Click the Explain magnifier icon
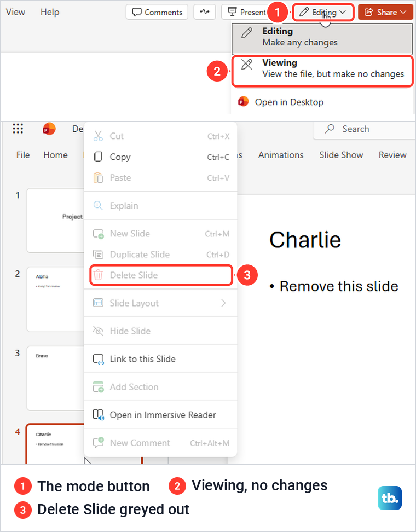This screenshot has width=416, height=532. [98, 205]
